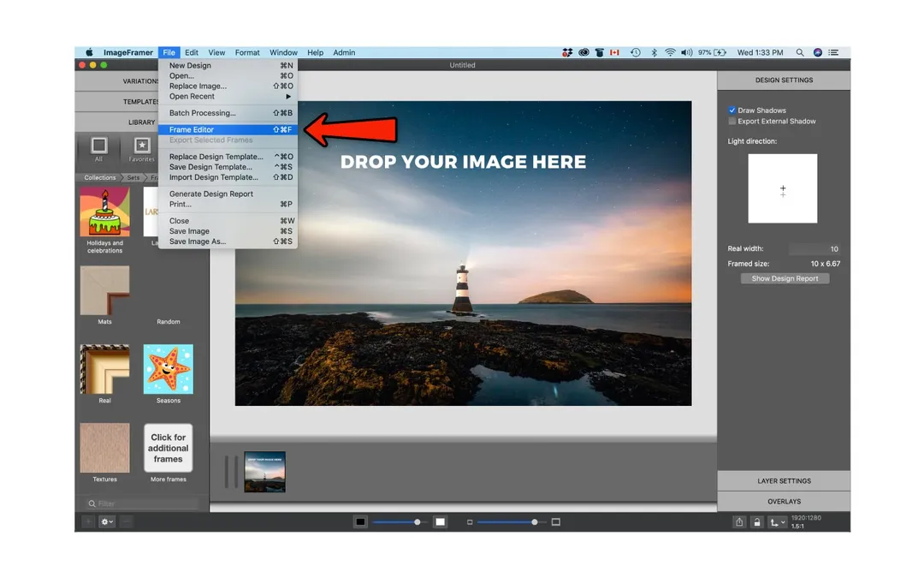The height and width of the screenshot is (578, 924).
Task: Click the Bluetooth menu bar icon
Action: pos(654,52)
